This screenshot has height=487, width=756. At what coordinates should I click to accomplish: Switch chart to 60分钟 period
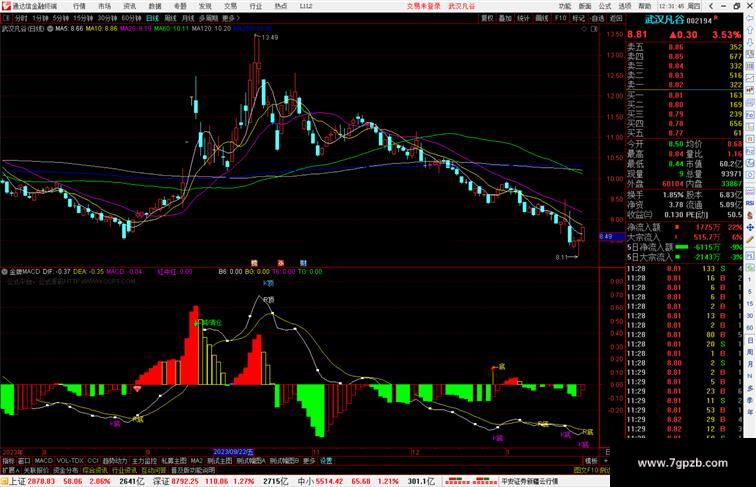[x=131, y=18]
